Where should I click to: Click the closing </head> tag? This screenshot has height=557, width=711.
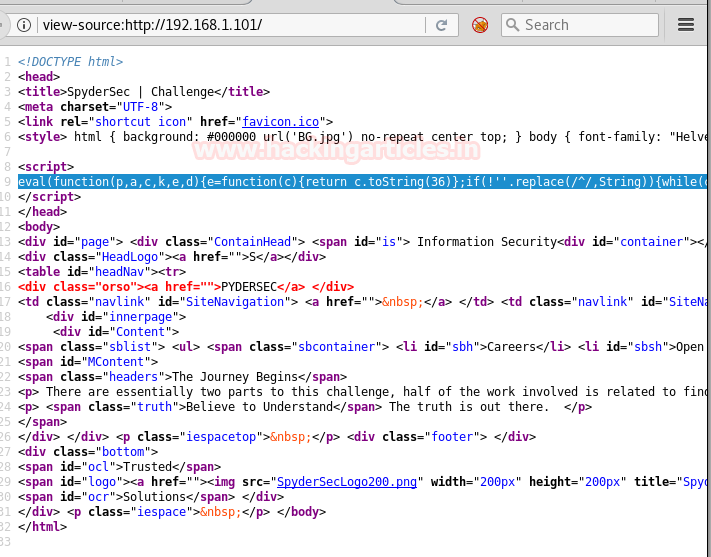(x=42, y=212)
